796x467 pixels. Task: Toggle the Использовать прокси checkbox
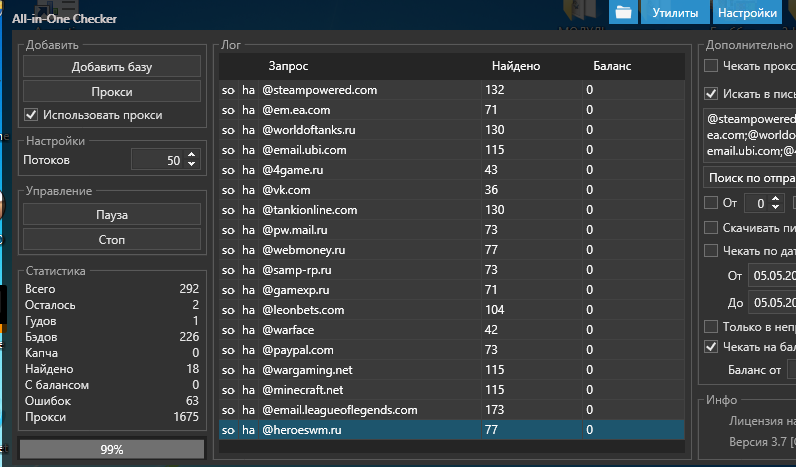coord(31,115)
